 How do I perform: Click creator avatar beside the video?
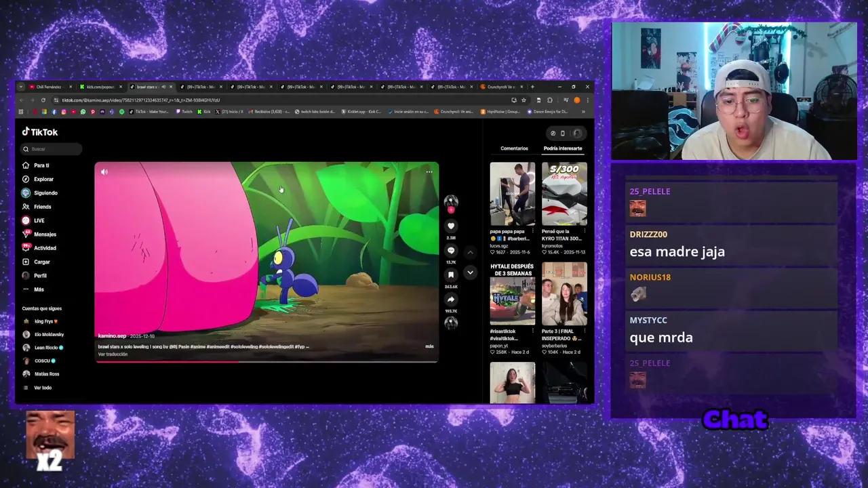pos(451,201)
